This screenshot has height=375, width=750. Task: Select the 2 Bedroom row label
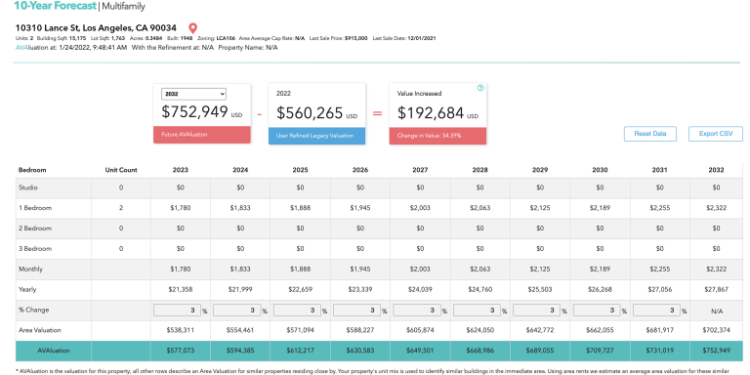click(x=35, y=229)
